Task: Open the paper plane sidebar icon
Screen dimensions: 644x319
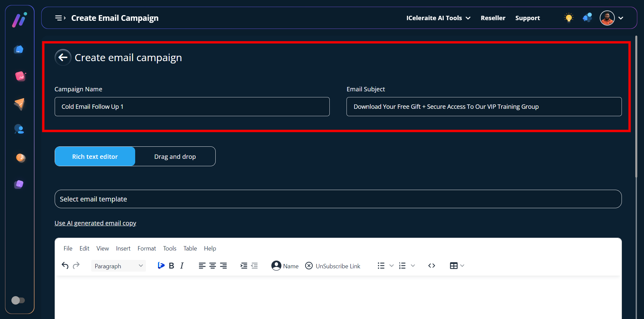Action: point(19,104)
